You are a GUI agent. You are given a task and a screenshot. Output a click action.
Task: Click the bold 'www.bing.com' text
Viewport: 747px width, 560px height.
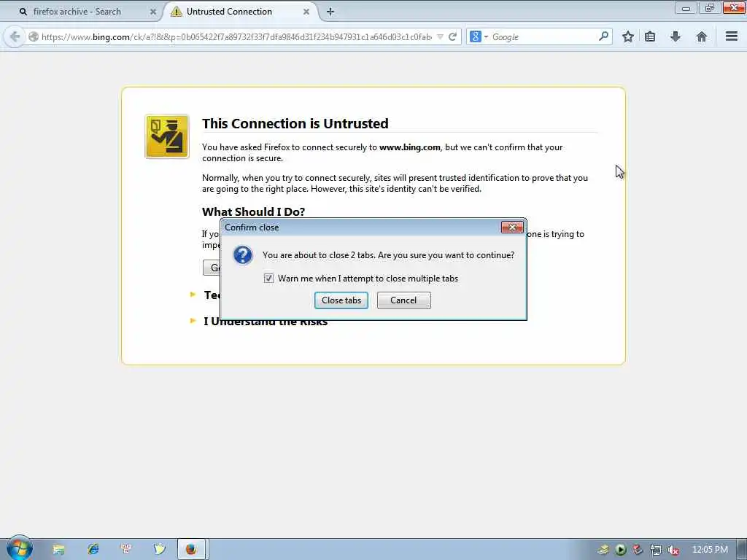pyautogui.click(x=409, y=147)
